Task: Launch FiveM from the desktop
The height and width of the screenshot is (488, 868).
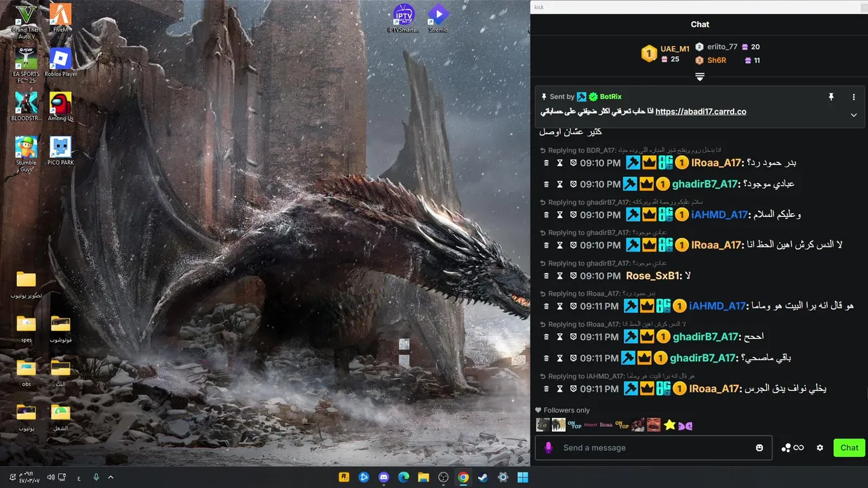Action: pyautogui.click(x=60, y=19)
